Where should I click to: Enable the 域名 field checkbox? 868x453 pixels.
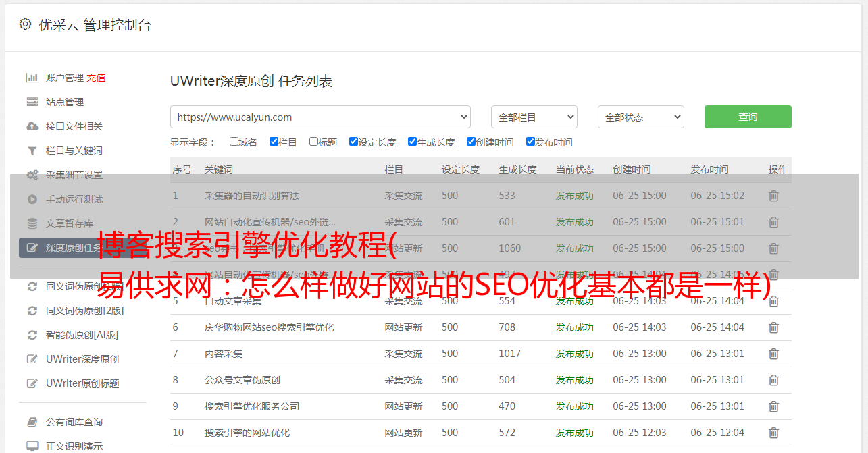click(x=234, y=142)
